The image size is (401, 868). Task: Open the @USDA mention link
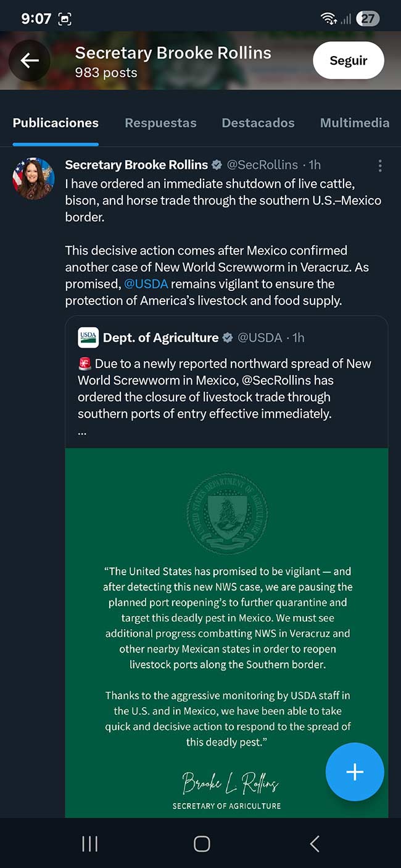tap(146, 284)
